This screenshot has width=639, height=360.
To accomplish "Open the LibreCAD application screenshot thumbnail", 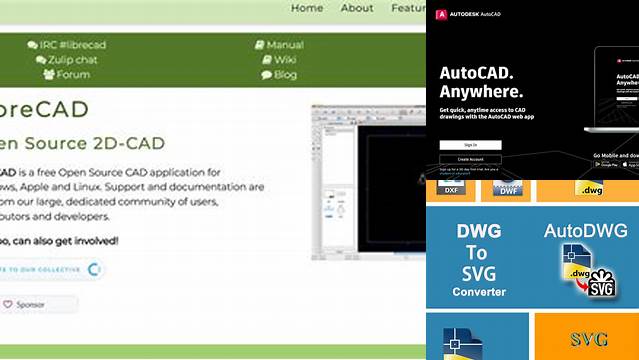I will (368, 183).
